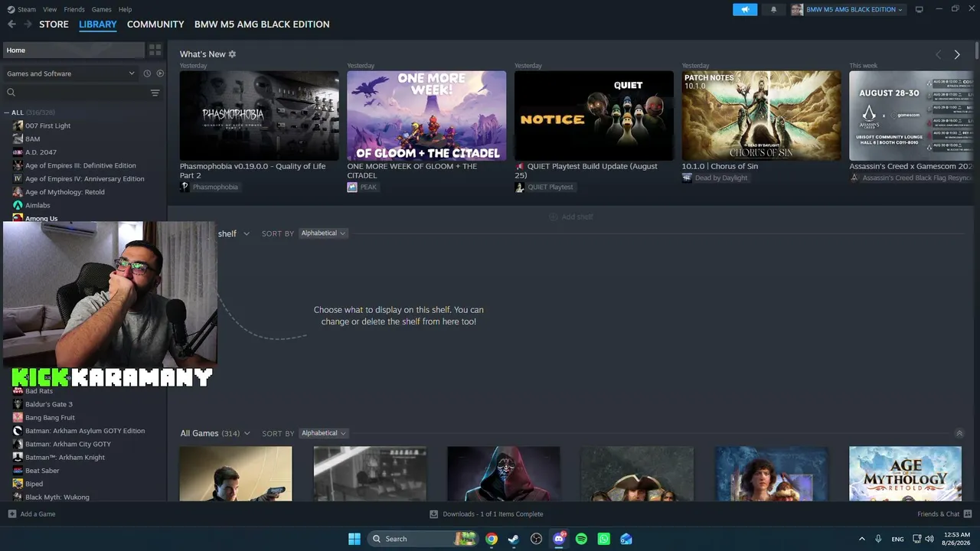Change All Games Alphabetical sort order
The image size is (980, 551).
pos(323,433)
